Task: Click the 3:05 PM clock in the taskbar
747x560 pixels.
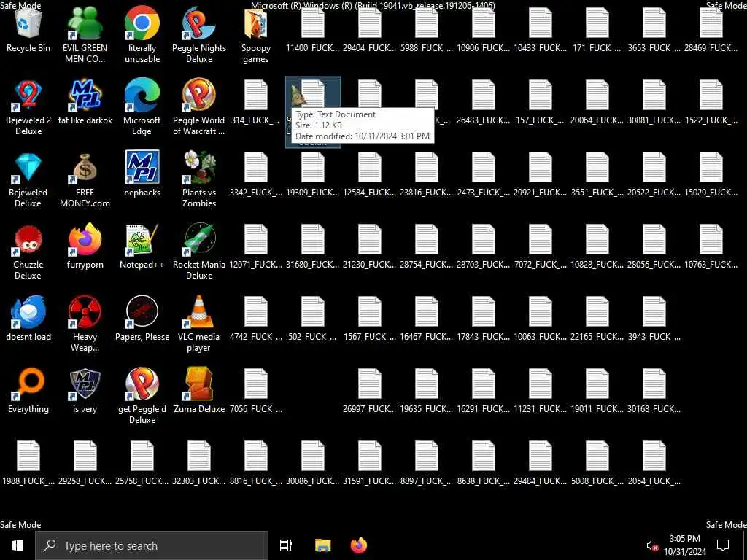Action: click(x=684, y=545)
